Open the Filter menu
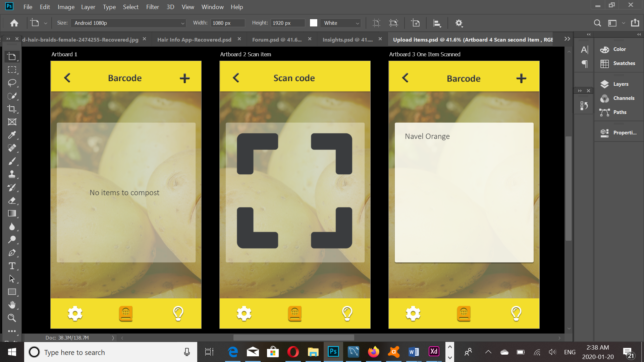Screen dimensions: 644x362 (153, 7)
